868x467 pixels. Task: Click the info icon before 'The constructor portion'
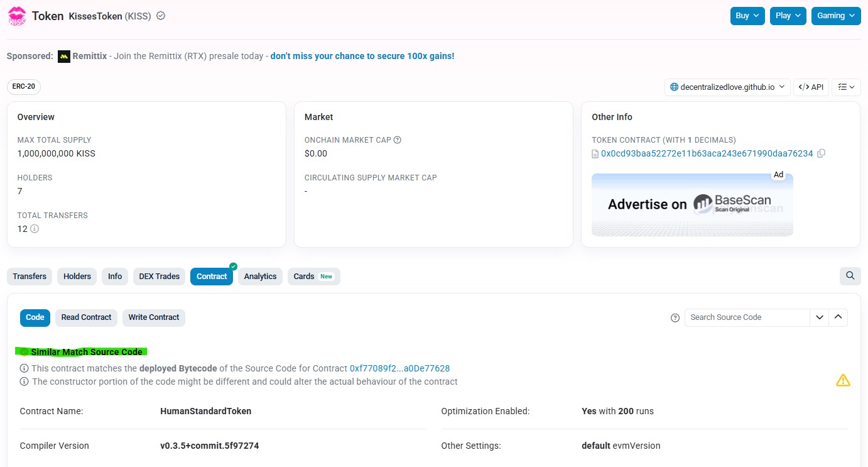pyautogui.click(x=24, y=382)
